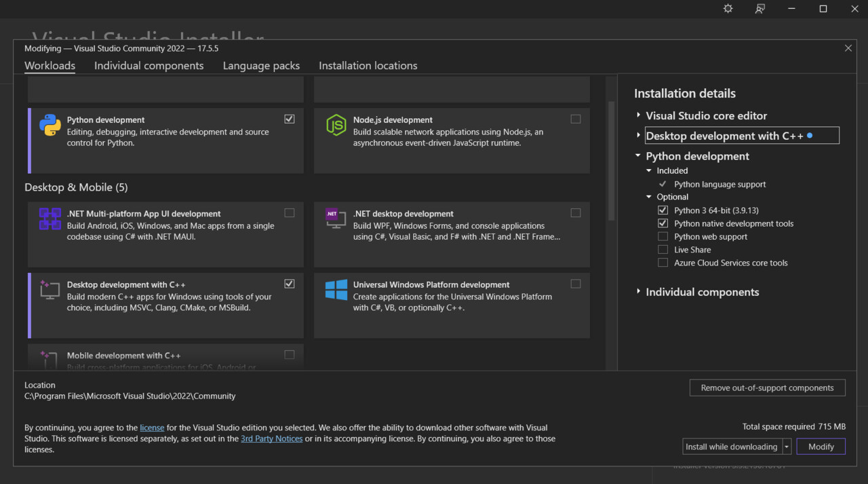Image resolution: width=868 pixels, height=484 pixels.
Task: Open the settings gear in the title bar
Action: click(x=728, y=9)
